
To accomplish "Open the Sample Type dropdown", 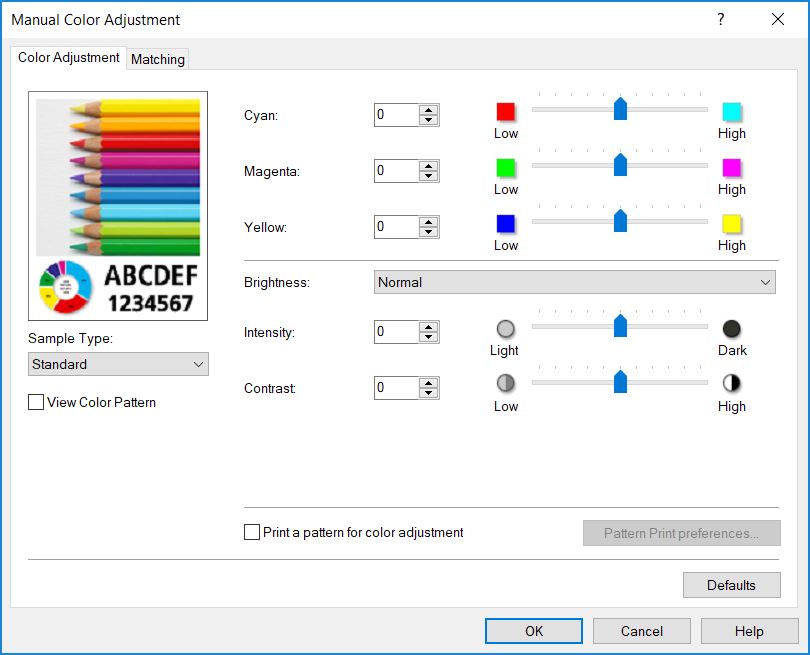I will click(x=119, y=364).
